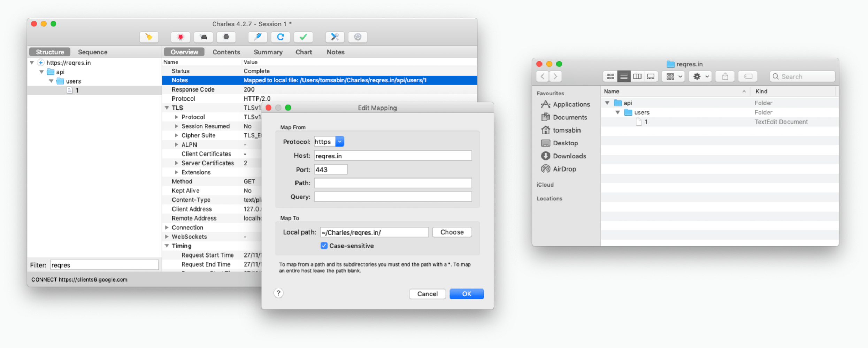The height and width of the screenshot is (348, 868).
Task: Collapse the Timing section
Action: pos(167,246)
